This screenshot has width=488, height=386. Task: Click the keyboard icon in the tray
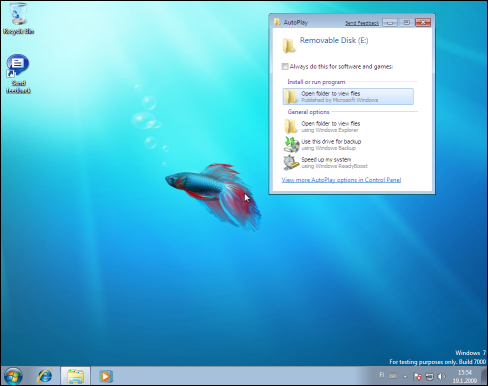(x=393, y=376)
